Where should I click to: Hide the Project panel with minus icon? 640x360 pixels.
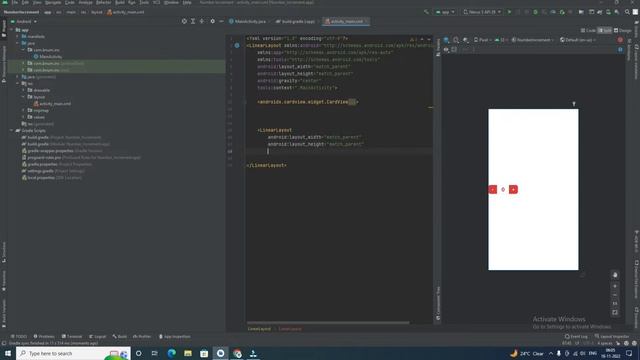(x=221, y=21)
